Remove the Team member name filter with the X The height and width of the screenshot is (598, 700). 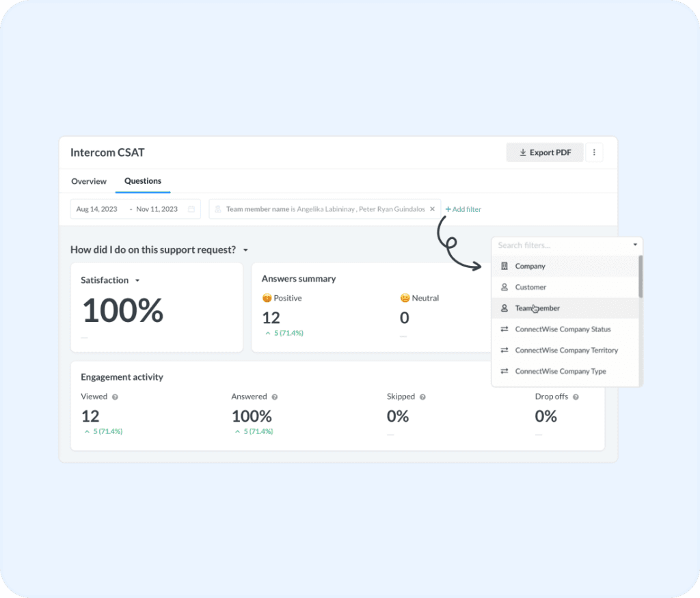click(432, 209)
